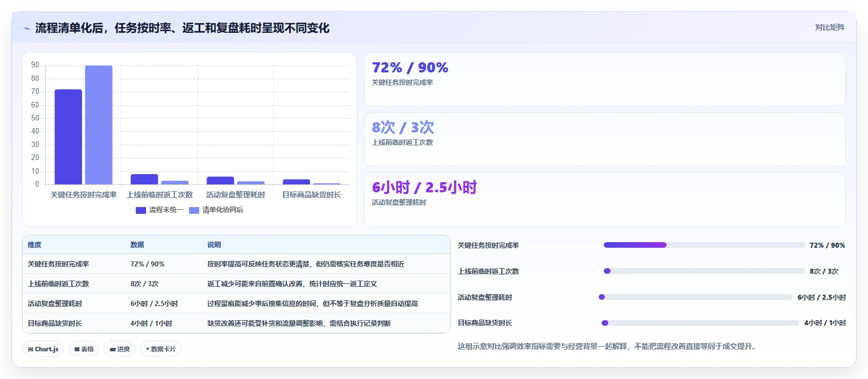The width and height of the screenshot is (868, 379).
Task: Click the light 90 bar for 关键任务按时完成率
Action: coord(99,125)
